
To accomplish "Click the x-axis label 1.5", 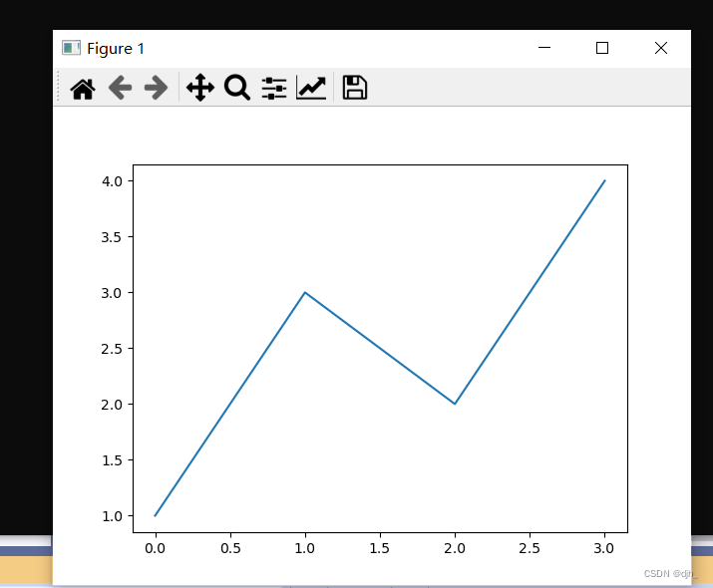I will (x=380, y=548).
